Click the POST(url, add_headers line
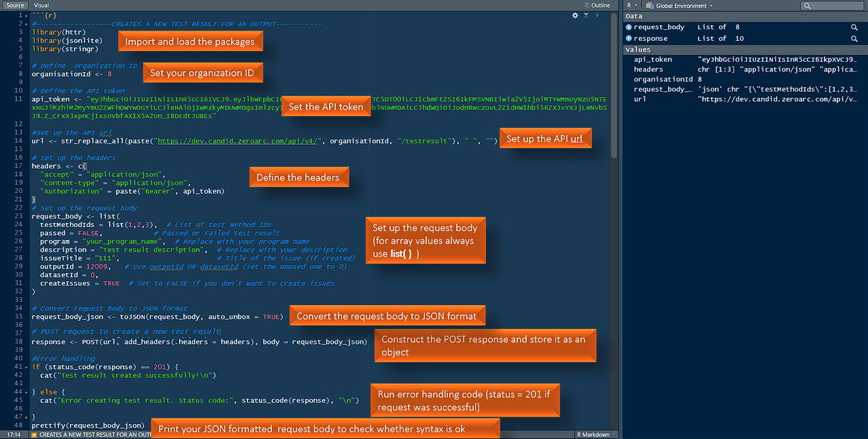This screenshot has width=868, height=439. [x=201, y=342]
